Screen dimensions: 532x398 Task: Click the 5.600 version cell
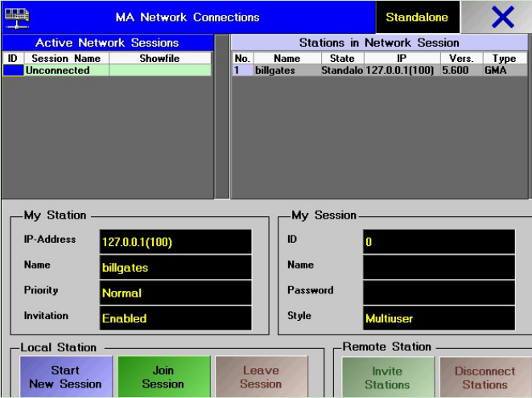(x=461, y=70)
